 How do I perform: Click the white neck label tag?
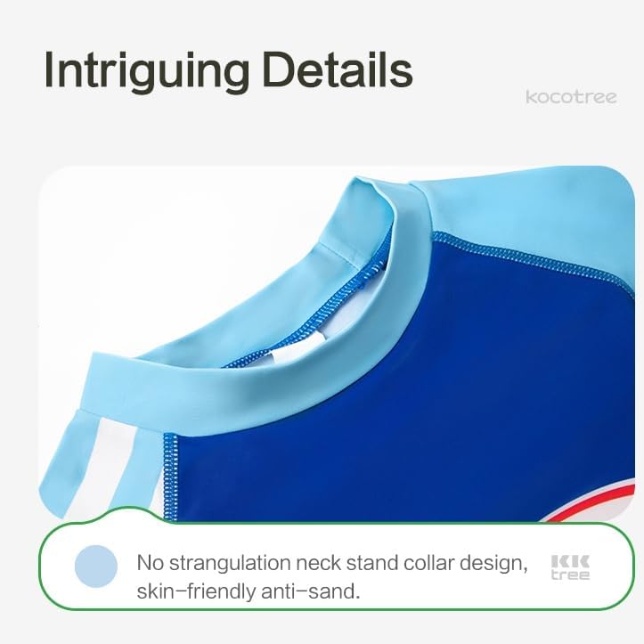297,348
